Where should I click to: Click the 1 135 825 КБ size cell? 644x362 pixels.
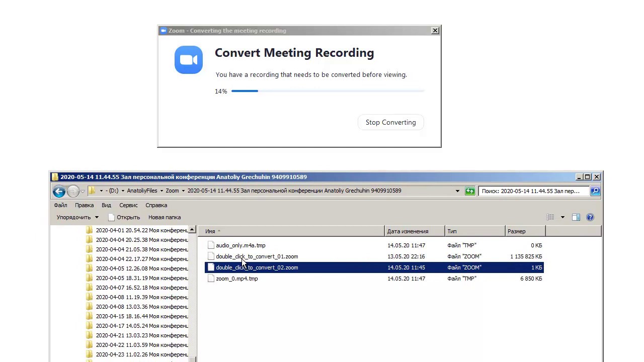coord(526,256)
